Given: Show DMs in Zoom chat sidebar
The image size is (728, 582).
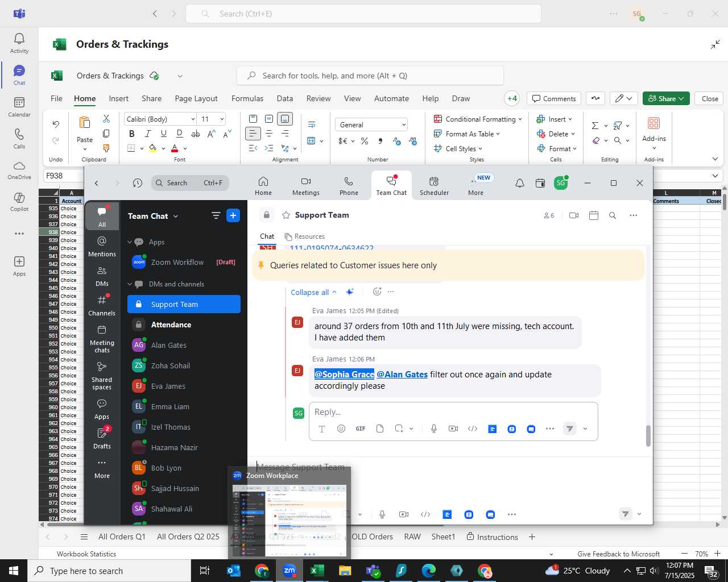Looking at the screenshot, I should (102, 276).
